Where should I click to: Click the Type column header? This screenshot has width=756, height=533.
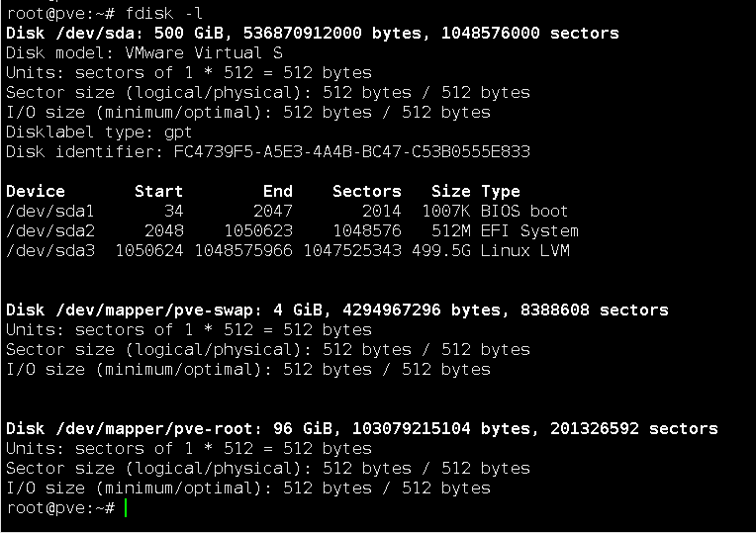[501, 192]
